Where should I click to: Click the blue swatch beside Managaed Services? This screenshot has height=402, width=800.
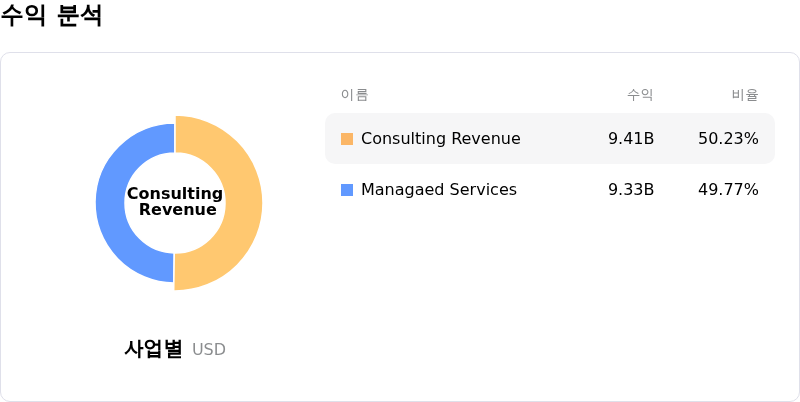point(347,190)
